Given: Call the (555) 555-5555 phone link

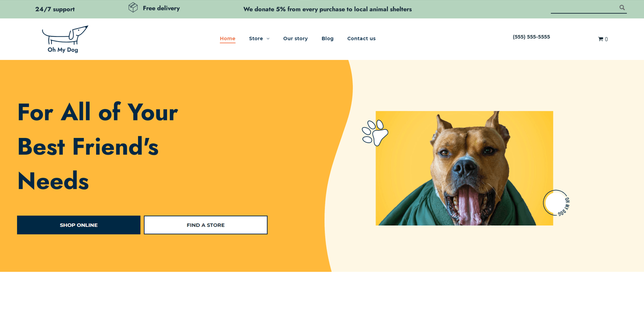Looking at the screenshot, I should pyautogui.click(x=531, y=37).
